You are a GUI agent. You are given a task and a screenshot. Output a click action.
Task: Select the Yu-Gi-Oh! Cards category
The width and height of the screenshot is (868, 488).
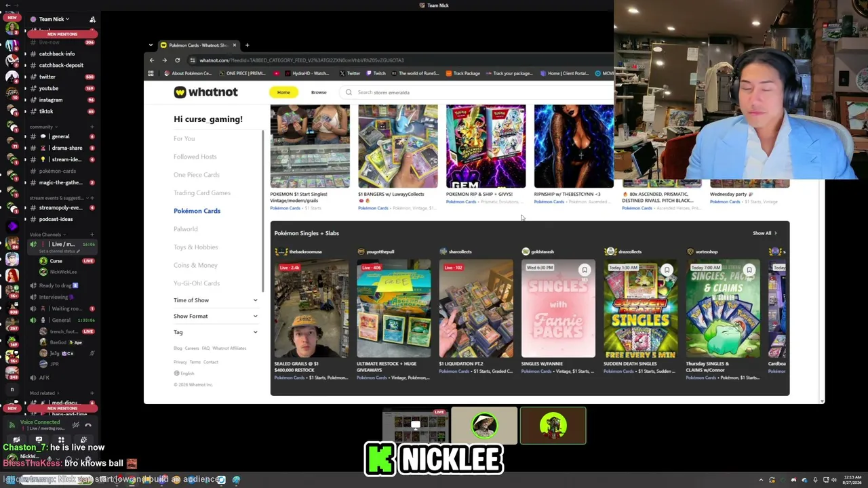click(197, 283)
